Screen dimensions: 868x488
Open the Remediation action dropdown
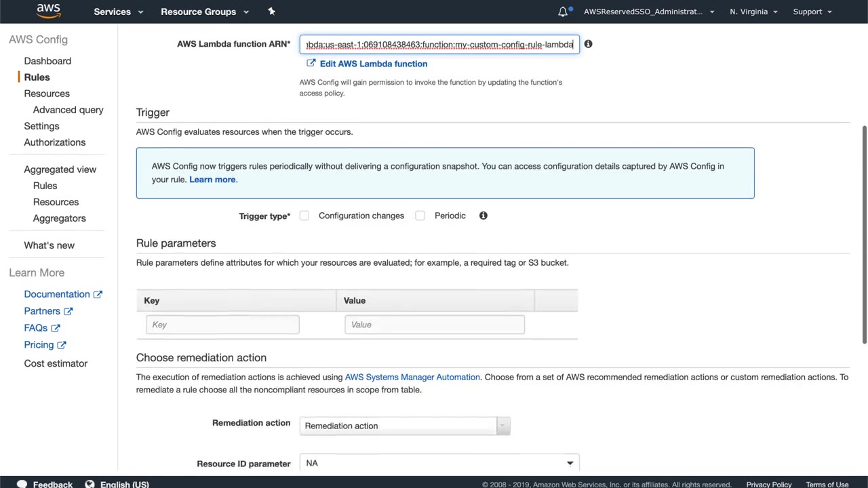404,426
